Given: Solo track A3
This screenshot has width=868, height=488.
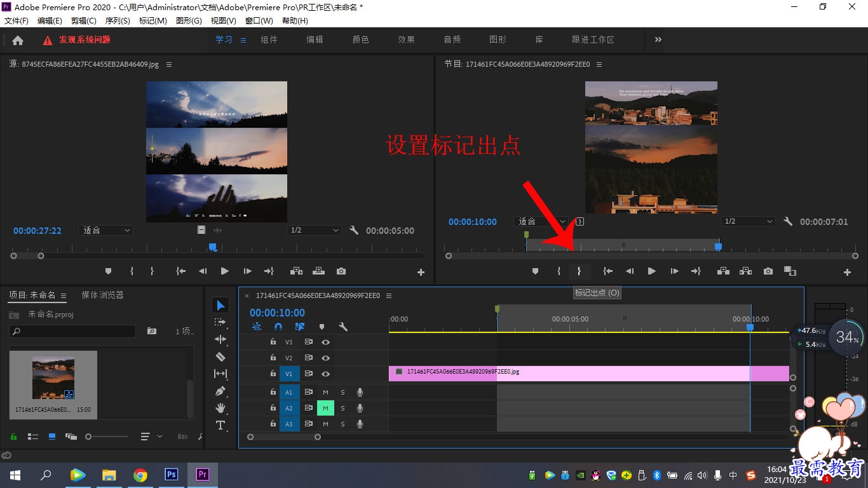Looking at the screenshot, I should 342,424.
